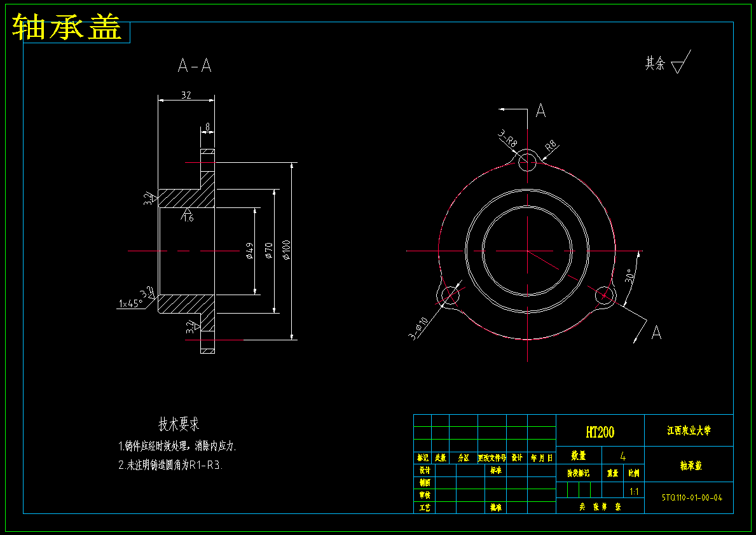Click the 32 width dimension text

pyautogui.click(x=186, y=95)
